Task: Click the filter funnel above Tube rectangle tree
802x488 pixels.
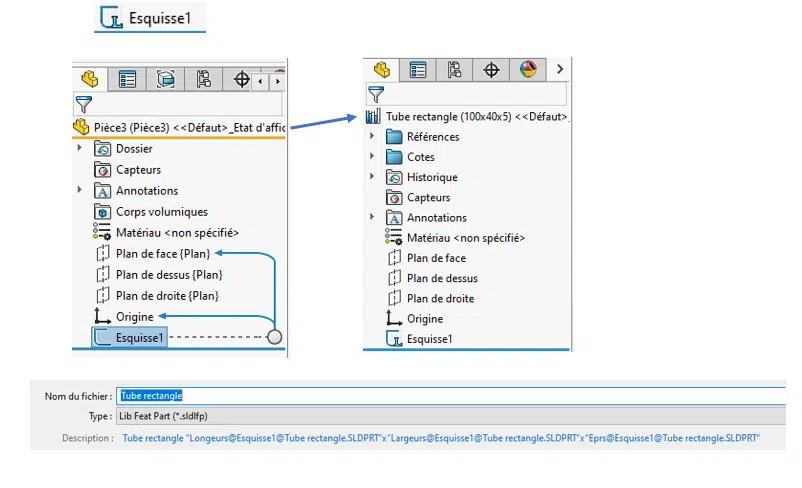Action: (x=376, y=94)
